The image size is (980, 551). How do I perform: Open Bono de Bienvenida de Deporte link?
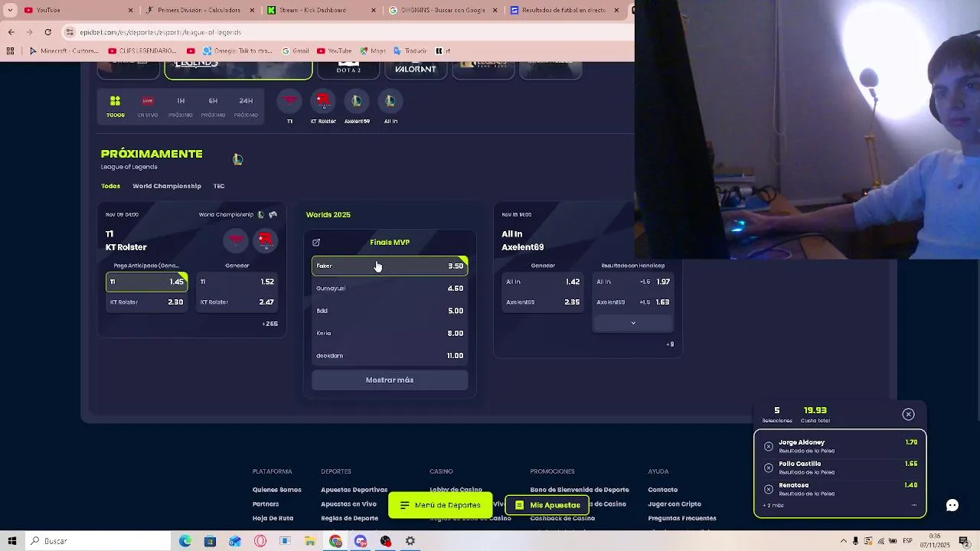(580, 490)
